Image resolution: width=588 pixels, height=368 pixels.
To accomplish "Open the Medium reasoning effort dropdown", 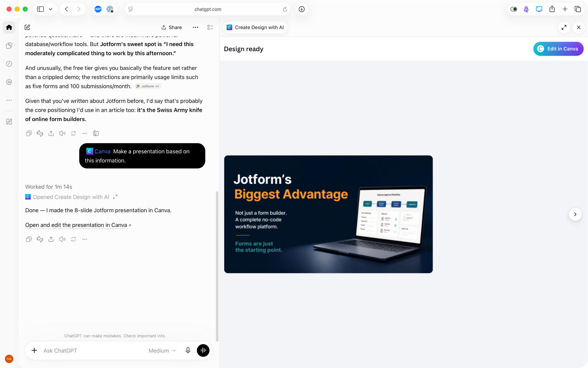I will pos(162,350).
